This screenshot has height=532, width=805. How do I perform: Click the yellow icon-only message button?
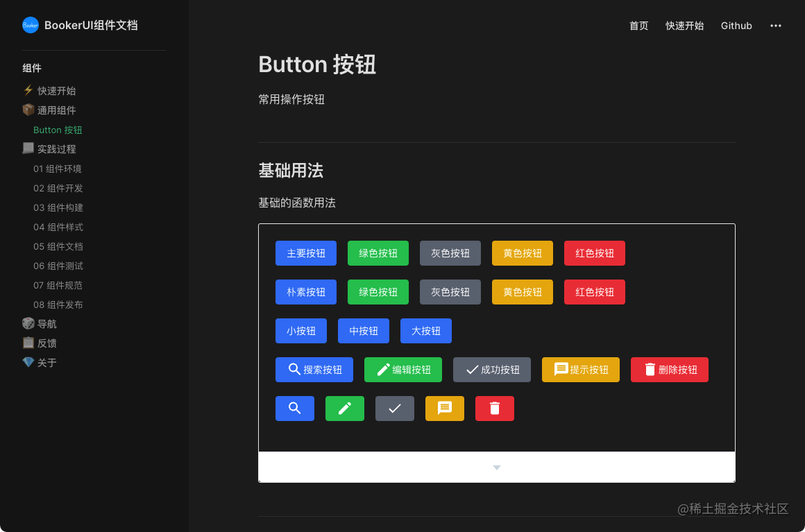pyautogui.click(x=445, y=409)
